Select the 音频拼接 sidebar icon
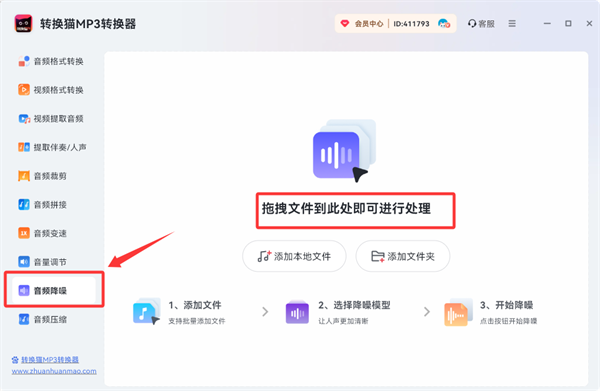 click(x=24, y=205)
